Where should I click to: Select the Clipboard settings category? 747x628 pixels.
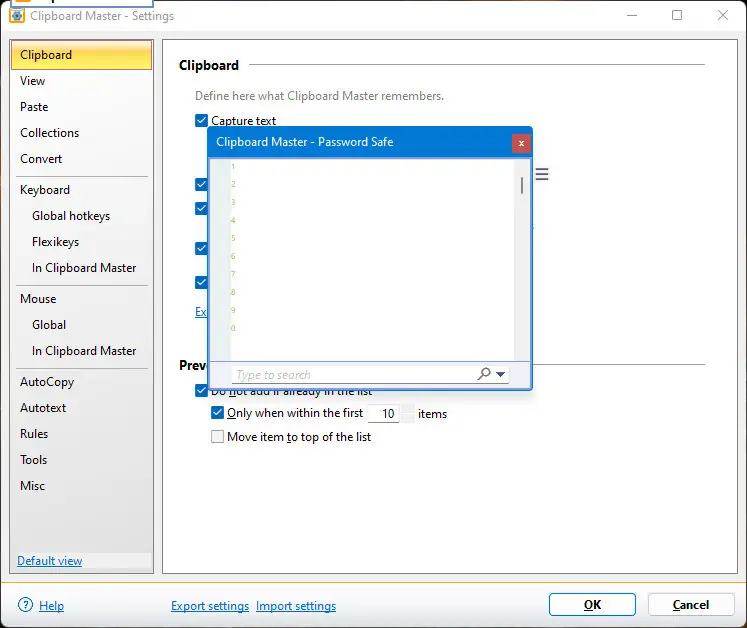(81, 55)
